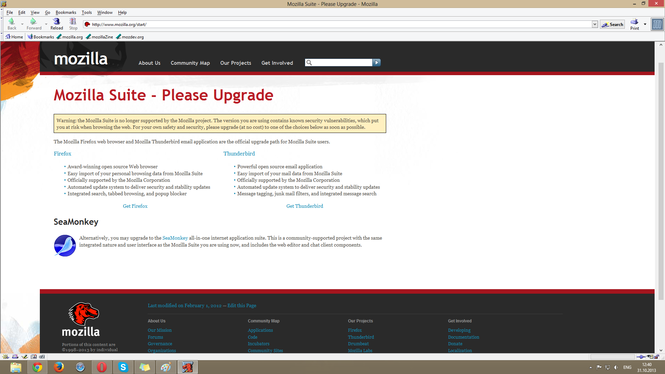
Task: Click the ENG language indicator in tray
Action: (x=627, y=368)
